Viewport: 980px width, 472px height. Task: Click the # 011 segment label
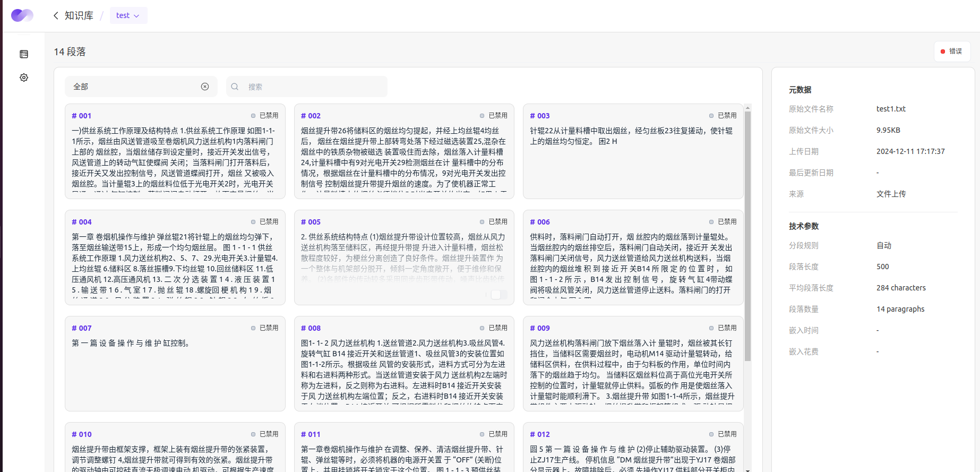pyautogui.click(x=311, y=434)
